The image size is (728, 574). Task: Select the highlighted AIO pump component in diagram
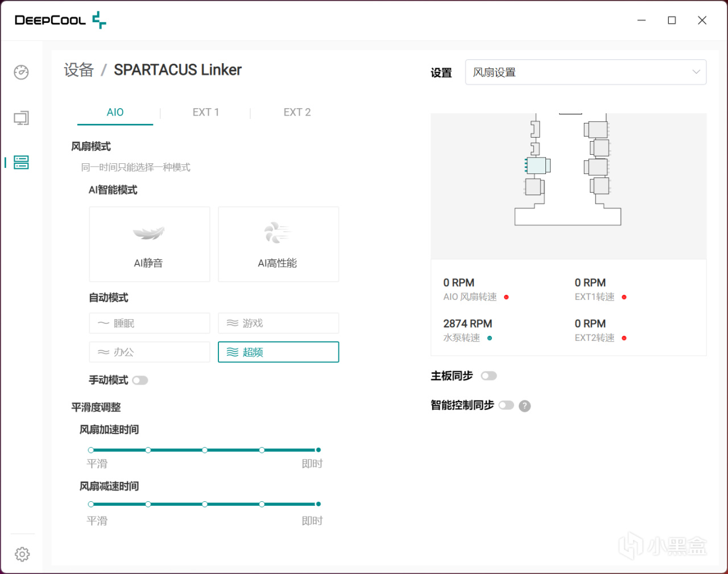[537, 166]
